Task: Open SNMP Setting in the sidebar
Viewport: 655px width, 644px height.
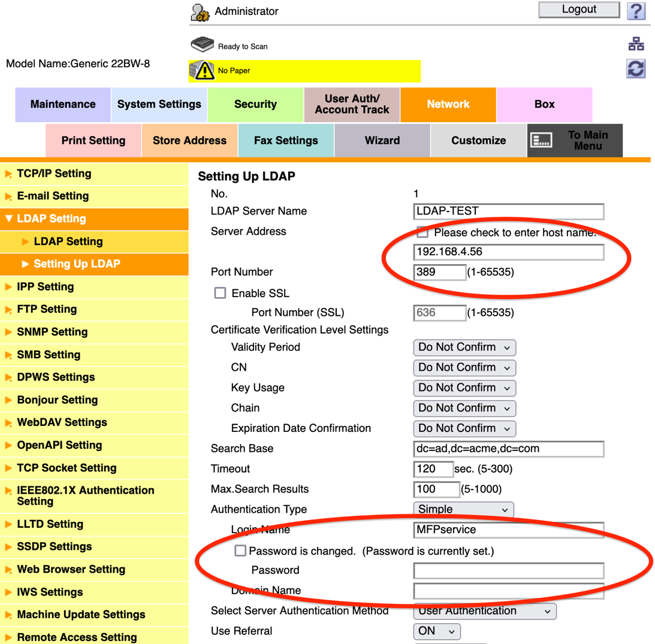Action: [x=52, y=332]
